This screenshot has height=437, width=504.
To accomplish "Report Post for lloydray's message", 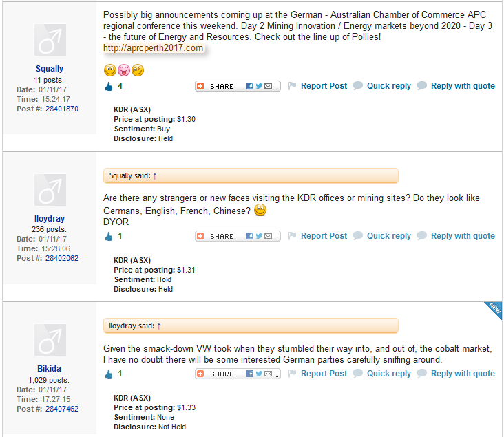I will (324, 236).
